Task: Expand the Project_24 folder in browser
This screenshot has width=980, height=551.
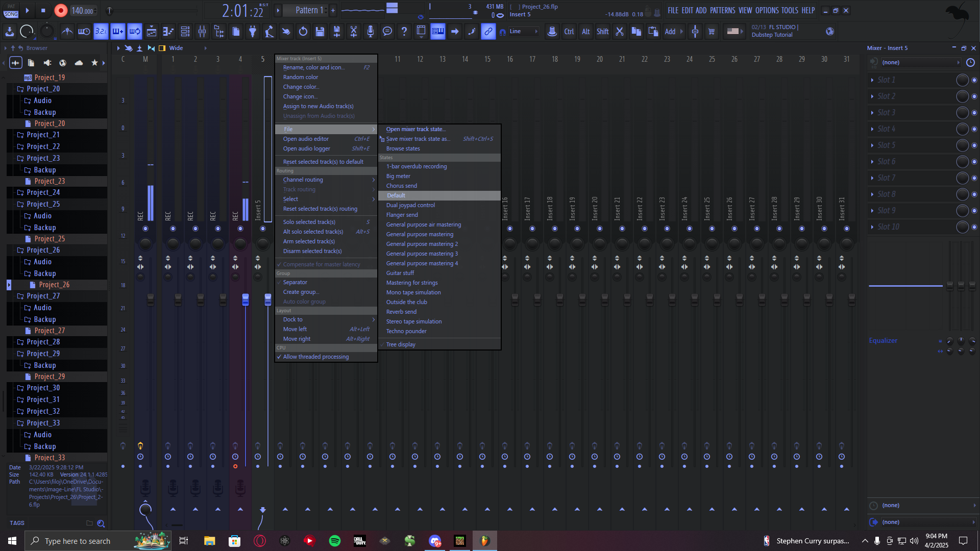Action: [43, 192]
